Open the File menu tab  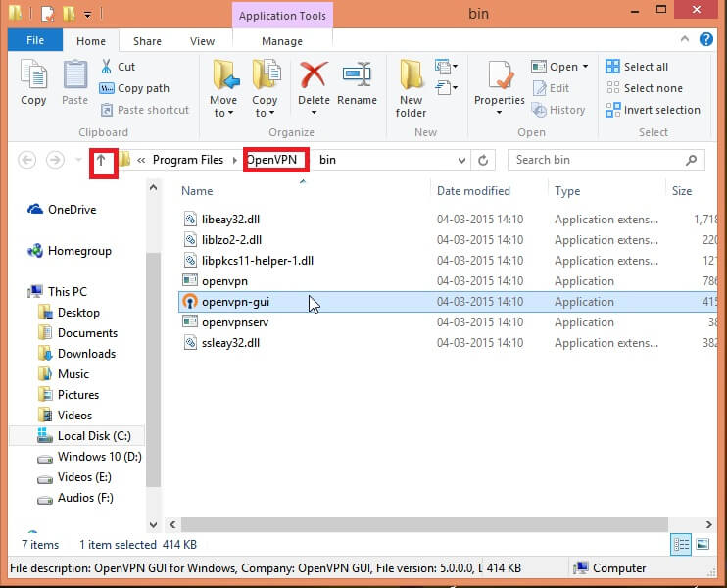[35, 41]
